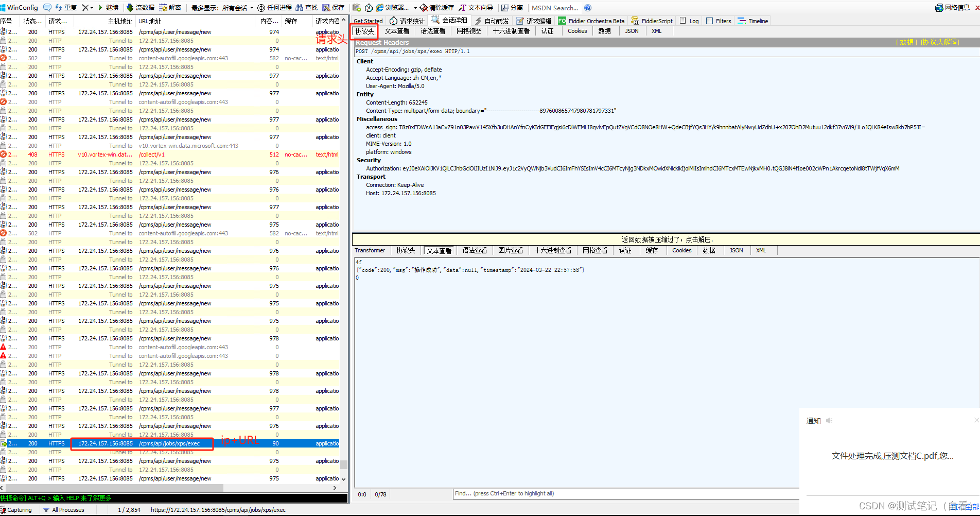This screenshot has height=516, width=980.
Task: Switch to the 会话详细 inspectors tab
Action: [x=450, y=21]
